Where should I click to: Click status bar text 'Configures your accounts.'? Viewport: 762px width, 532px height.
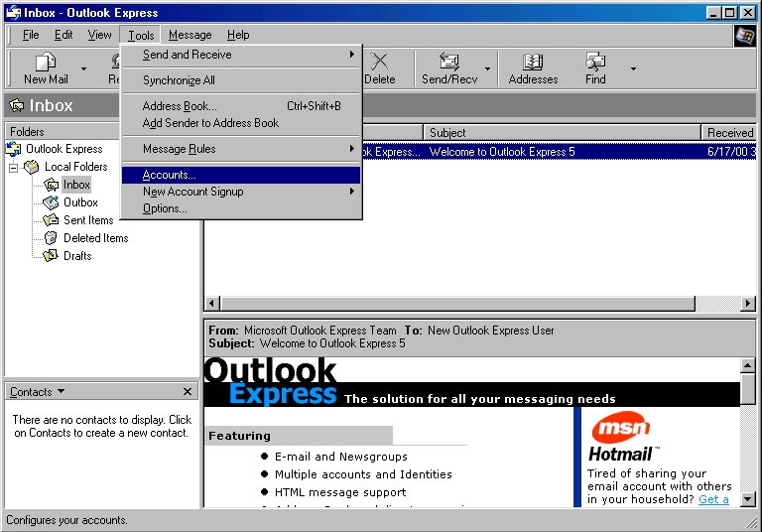pos(66,520)
